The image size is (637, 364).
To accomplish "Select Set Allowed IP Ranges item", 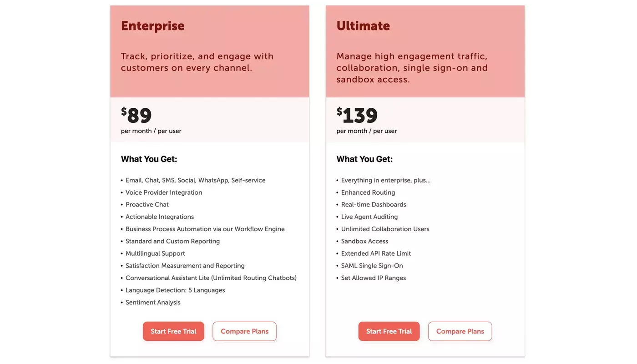I will coord(374,278).
